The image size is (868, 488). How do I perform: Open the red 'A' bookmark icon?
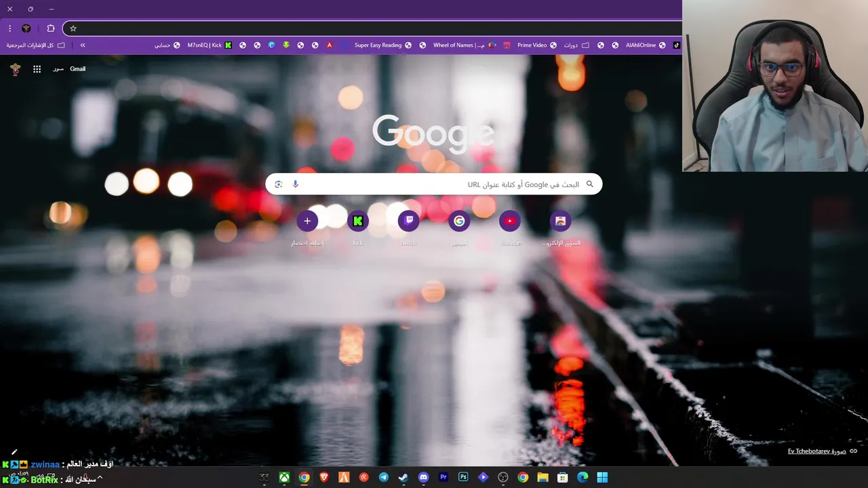pos(330,45)
